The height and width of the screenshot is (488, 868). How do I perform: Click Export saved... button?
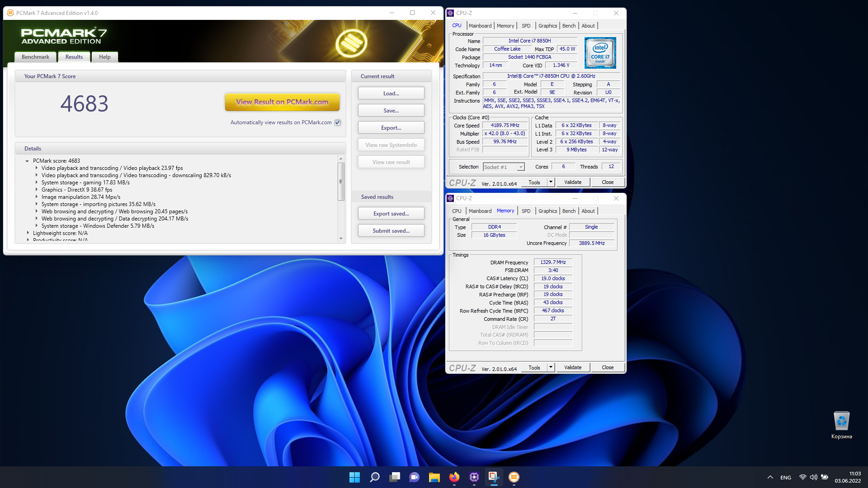coord(391,214)
